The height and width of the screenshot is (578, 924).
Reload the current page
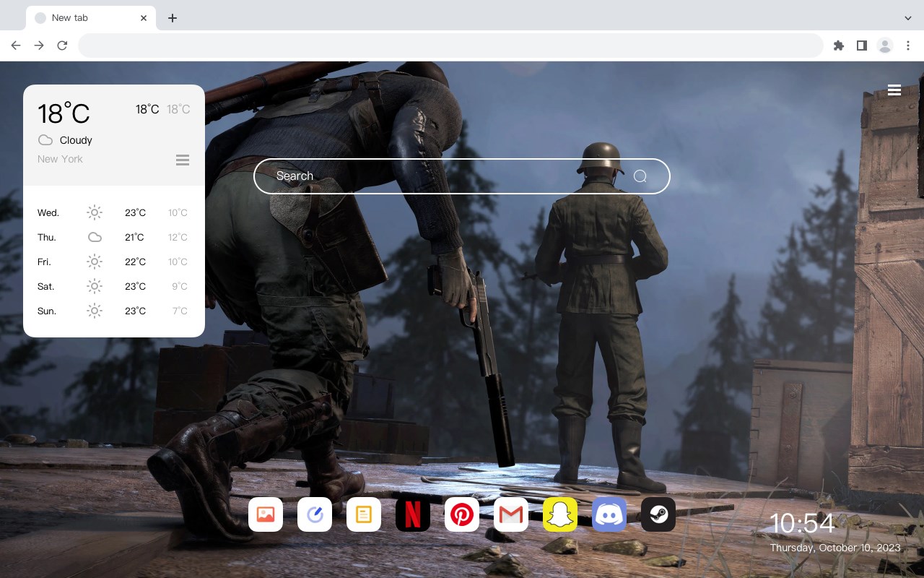pyautogui.click(x=62, y=46)
